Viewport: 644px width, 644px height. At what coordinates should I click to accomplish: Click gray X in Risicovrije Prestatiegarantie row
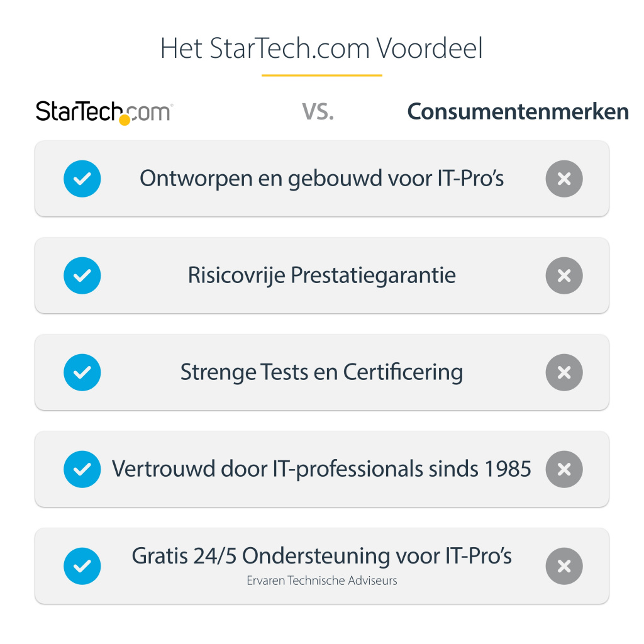(564, 275)
